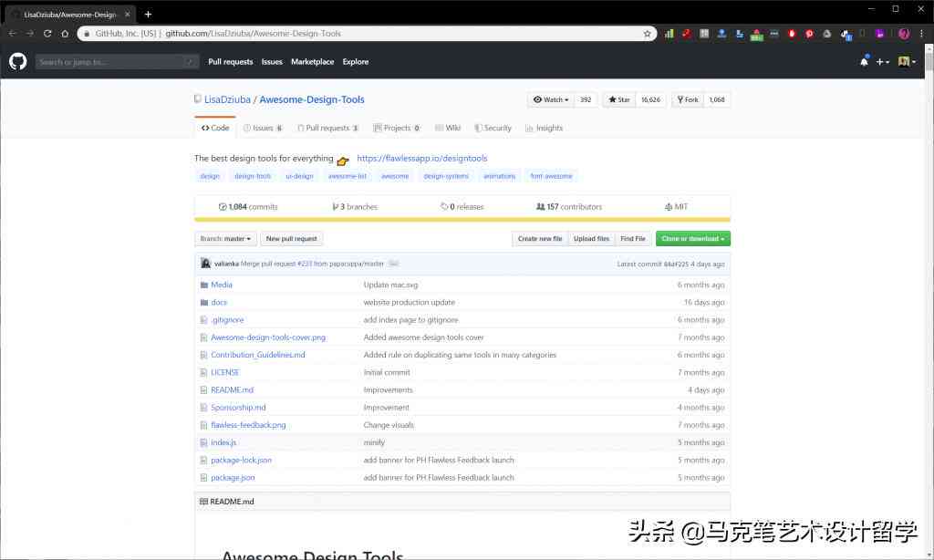The height and width of the screenshot is (560, 934).
Task: View the 16,626 stargazers count
Action: pyautogui.click(x=650, y=99)
